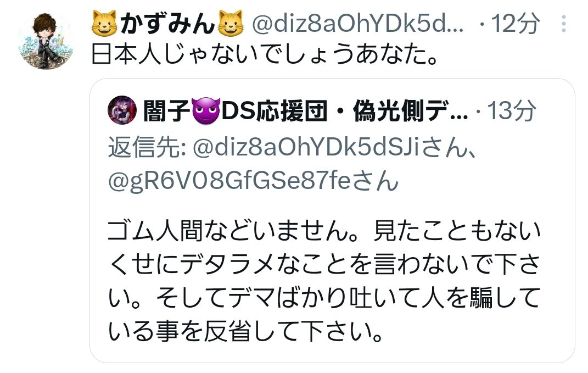Open the quoted user's small round avatar
The height and width of the screenshot is (373, 588).
point(122,109)
